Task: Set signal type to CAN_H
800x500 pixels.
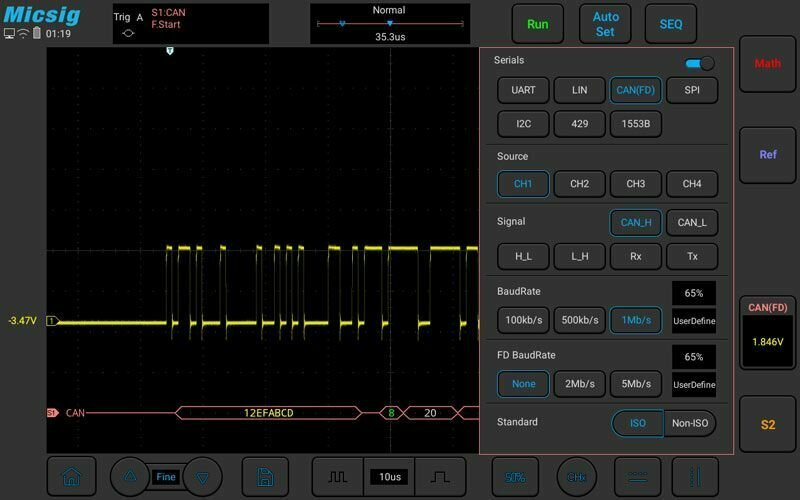Action: (636, 222)
